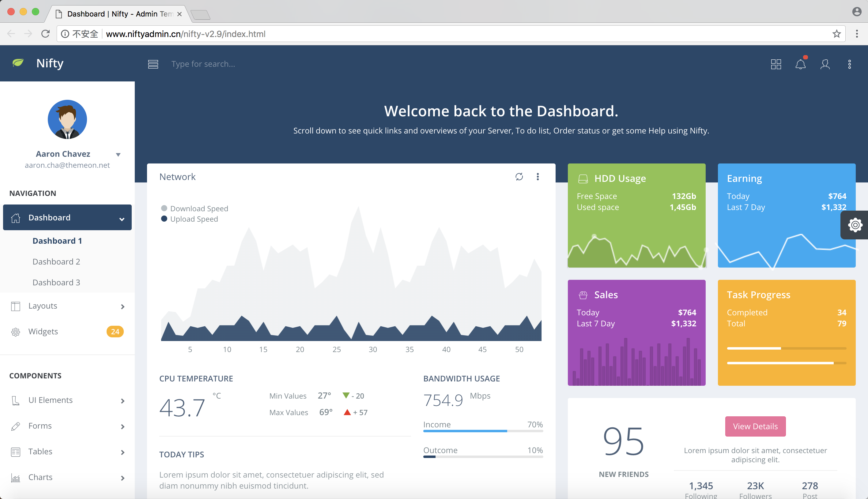
Task: Toggle the more options icon on Network panel
Action: (538, 176)
